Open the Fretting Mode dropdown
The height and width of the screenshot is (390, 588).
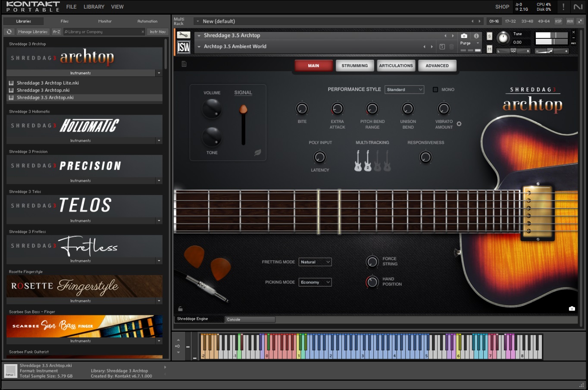(x=315, y=262)
